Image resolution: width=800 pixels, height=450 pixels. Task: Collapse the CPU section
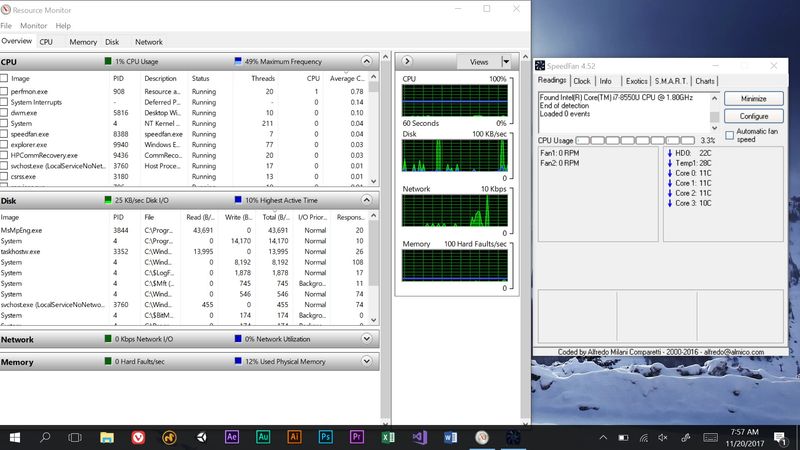point(366,61)
